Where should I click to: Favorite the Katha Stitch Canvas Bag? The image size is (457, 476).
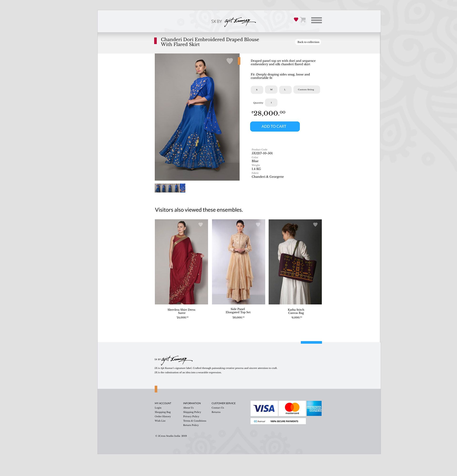click(x=315, y=225)
